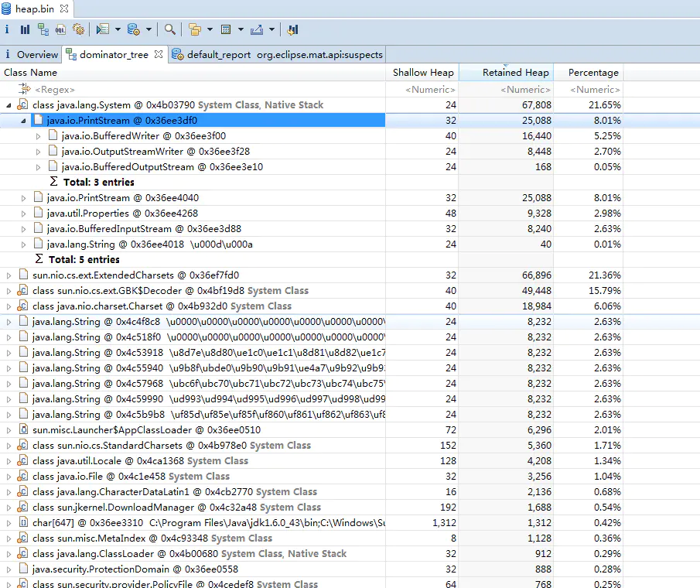Click the Compare heap dumps icon

(292, 29)
